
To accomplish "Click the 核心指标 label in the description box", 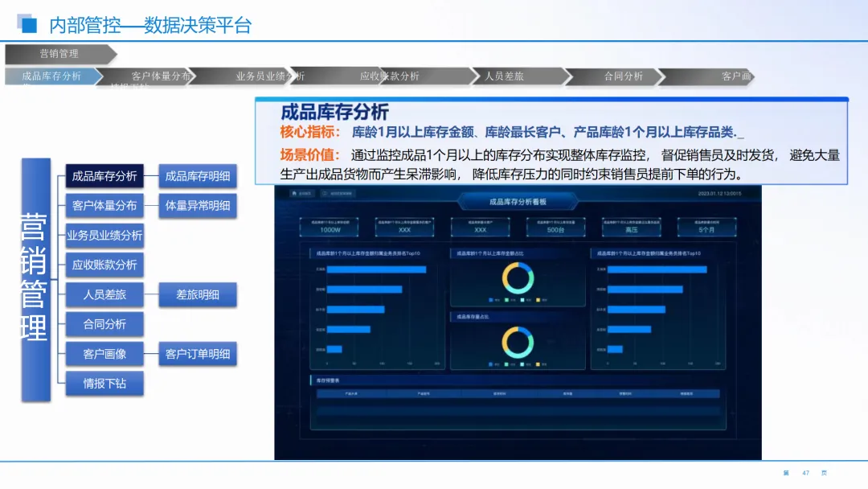I will tap(310, 132).
